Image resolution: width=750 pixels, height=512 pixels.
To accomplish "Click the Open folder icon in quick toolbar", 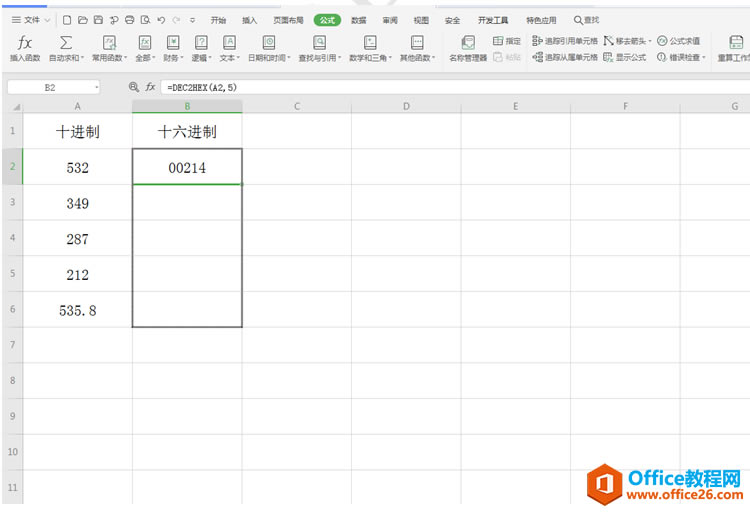I will (83, 20).
